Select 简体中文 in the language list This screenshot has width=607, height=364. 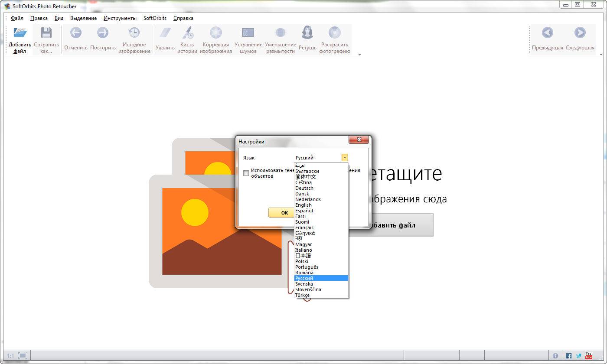pos(321,177)
